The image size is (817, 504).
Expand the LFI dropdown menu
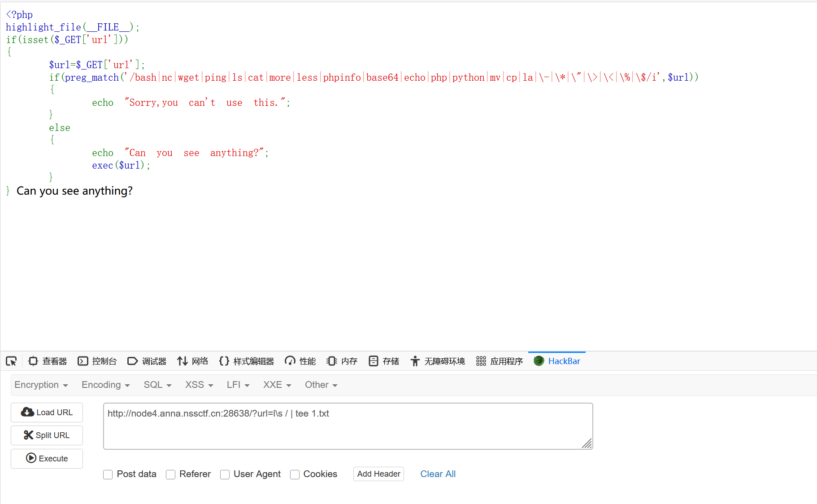pos(238,385)
